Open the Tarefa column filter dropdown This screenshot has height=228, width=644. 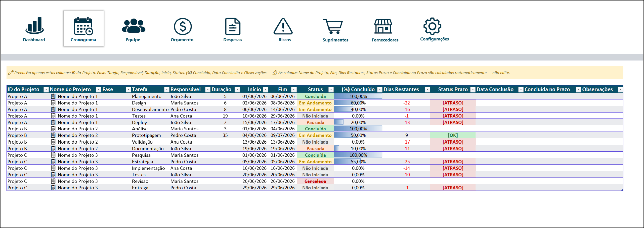click(x=167, y=90)
